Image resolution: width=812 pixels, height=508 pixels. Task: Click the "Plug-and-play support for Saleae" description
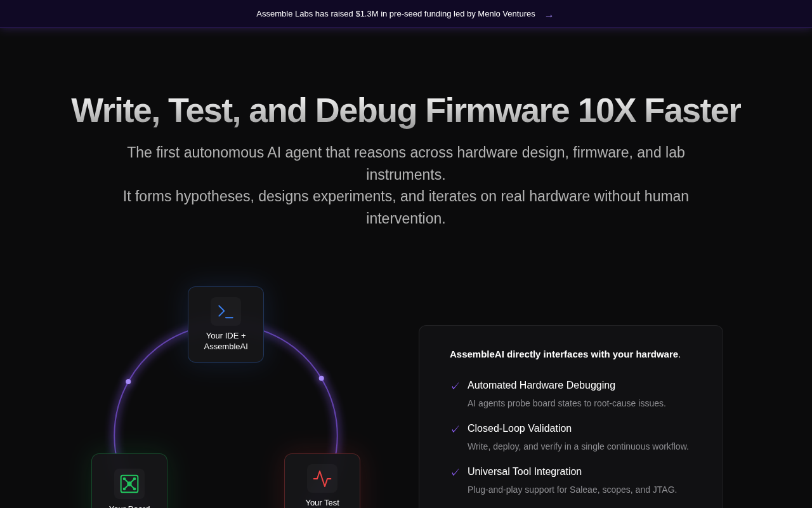tap(572, 490)
